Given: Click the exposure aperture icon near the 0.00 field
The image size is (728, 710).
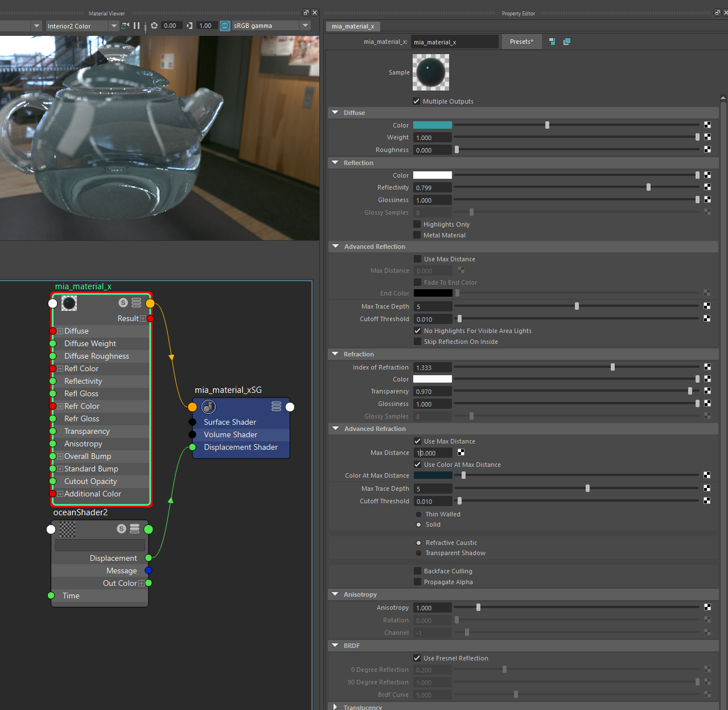Looking at the screenshot, I should 154,25.
